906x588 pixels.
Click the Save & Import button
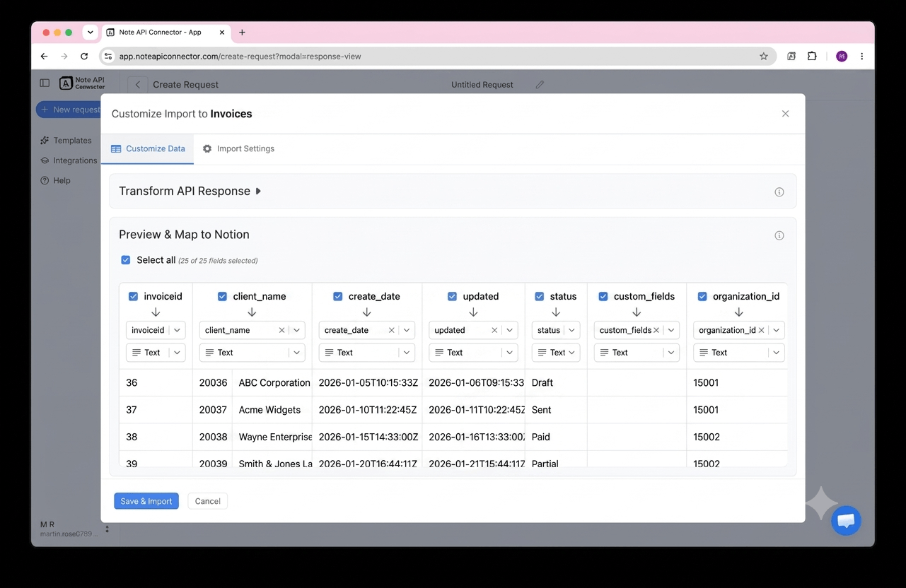146,501
